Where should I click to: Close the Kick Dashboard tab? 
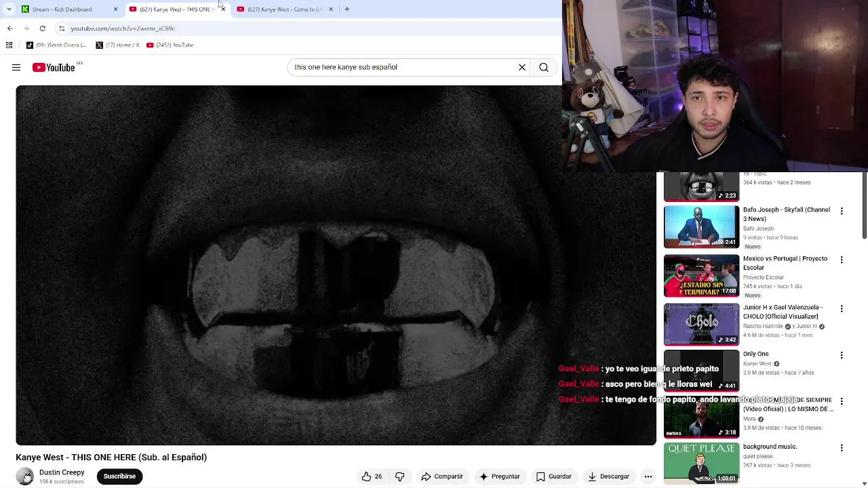point(115,9)
